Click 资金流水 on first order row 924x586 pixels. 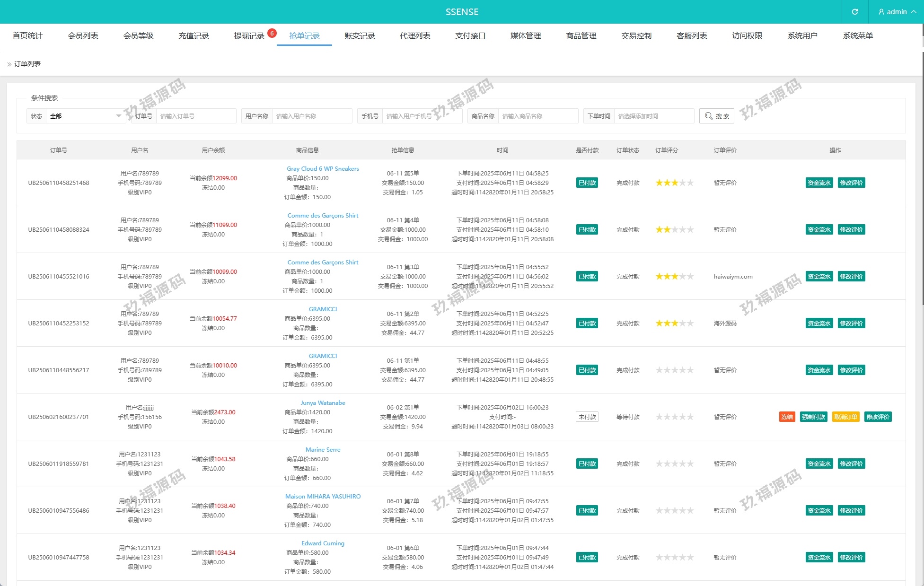(x=819, y=183)
